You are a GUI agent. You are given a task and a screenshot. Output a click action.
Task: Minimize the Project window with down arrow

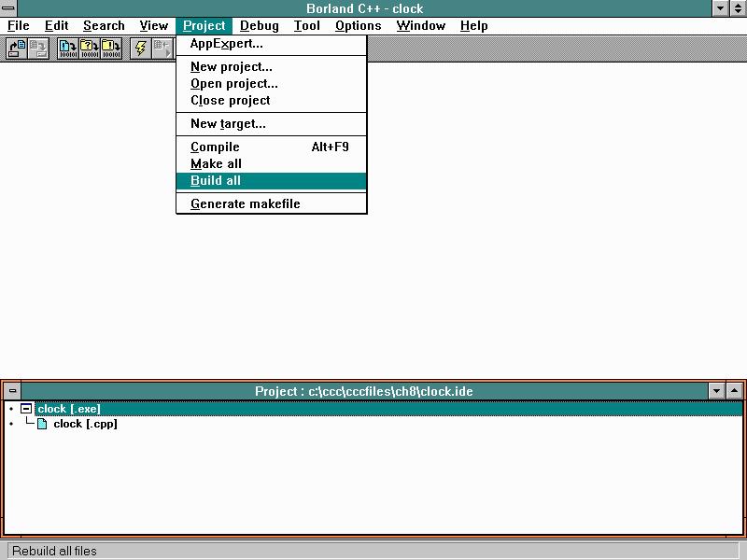tap(716, 391)
